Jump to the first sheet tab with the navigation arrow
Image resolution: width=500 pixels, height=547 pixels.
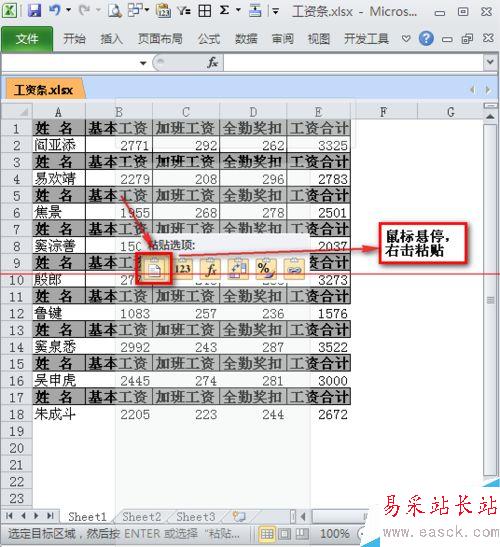click(x=9, y=516)
